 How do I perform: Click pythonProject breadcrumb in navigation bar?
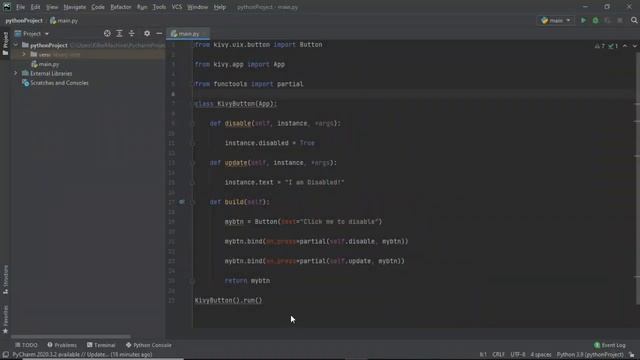click(x=24, y=20)
